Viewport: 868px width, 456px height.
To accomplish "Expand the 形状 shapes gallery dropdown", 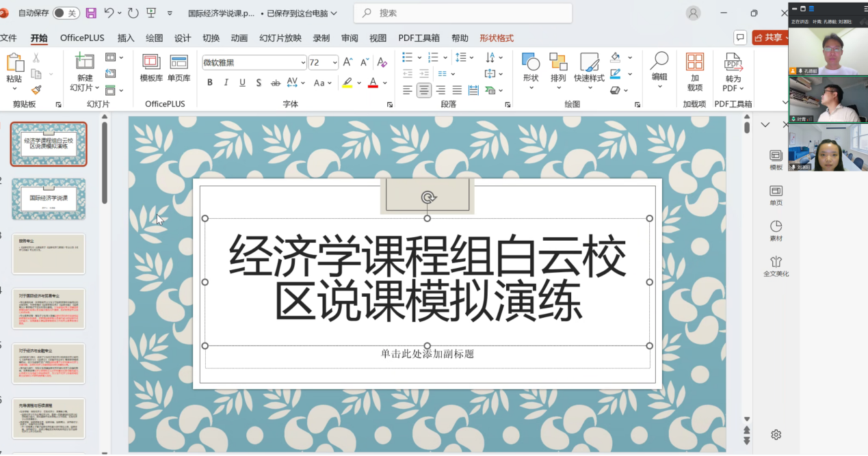I will 531,88.
